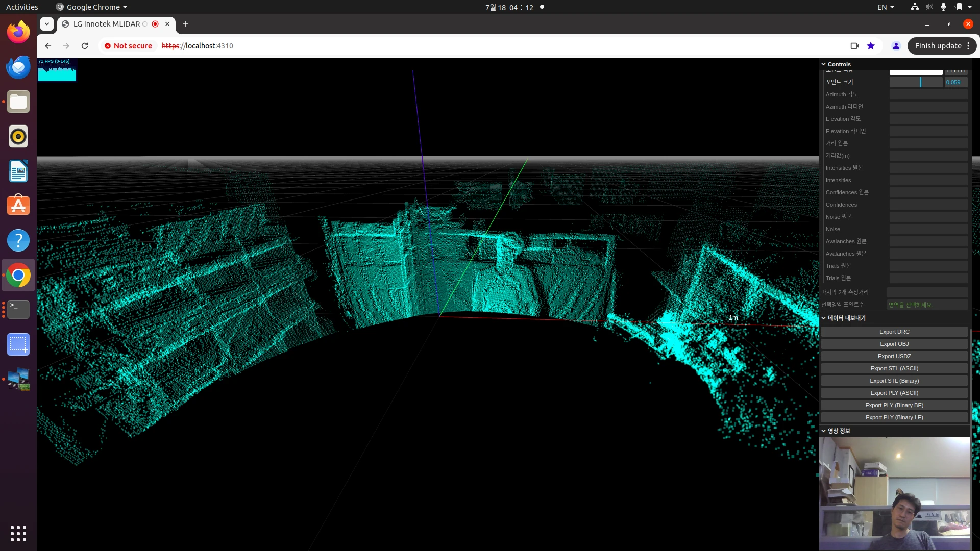Click Export USDZ button
The height and width of the screenshot is (551, 980).
point(894,356)
